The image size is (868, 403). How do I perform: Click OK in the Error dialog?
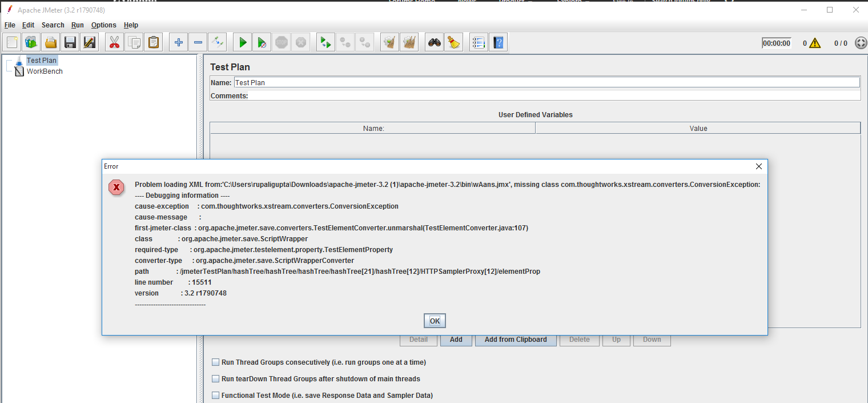[x=435, y=321]
